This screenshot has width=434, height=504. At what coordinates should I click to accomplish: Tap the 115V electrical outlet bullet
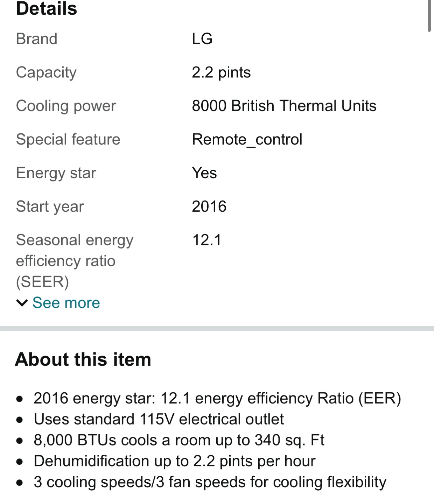[159, 419]
